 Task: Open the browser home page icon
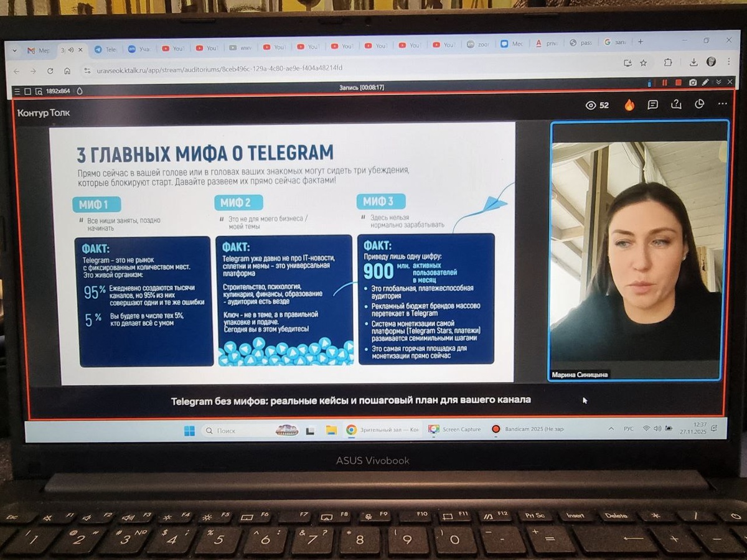coord(67,70)
